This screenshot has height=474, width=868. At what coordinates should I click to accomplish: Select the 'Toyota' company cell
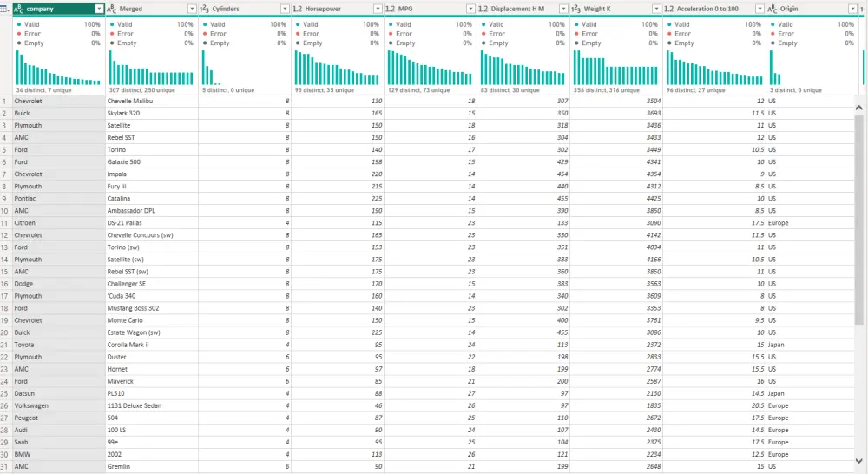59,345
